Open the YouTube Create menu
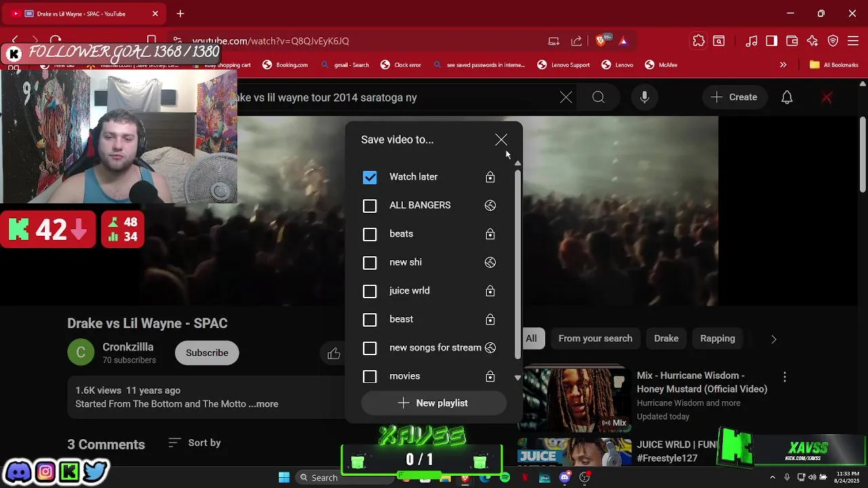The image size is (868, 488). 734,98
